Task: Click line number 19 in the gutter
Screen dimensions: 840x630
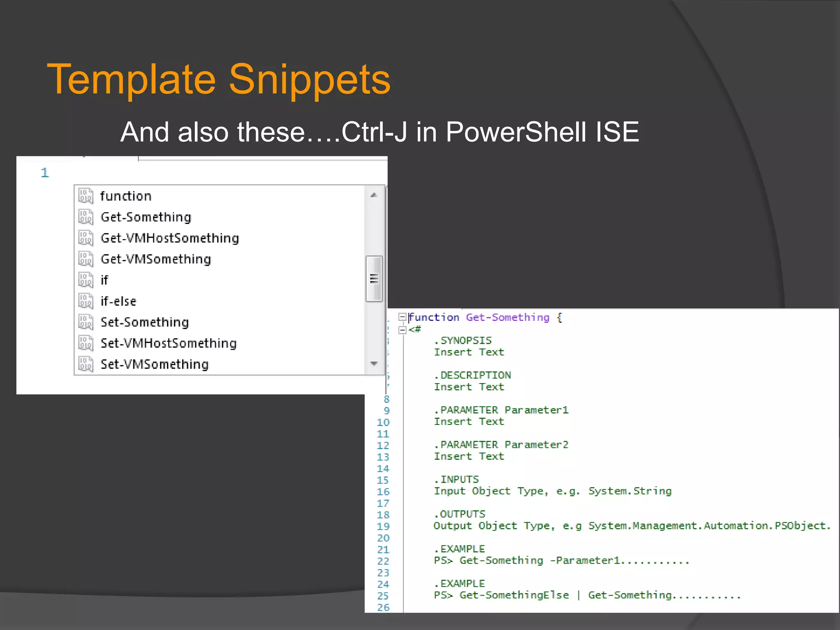Action: 383,526
